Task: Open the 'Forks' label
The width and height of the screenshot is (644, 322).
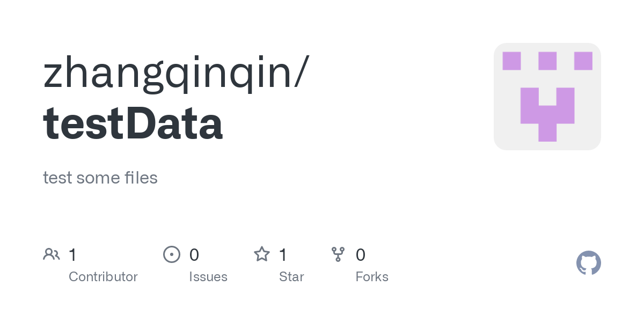Action: (372, 277)
